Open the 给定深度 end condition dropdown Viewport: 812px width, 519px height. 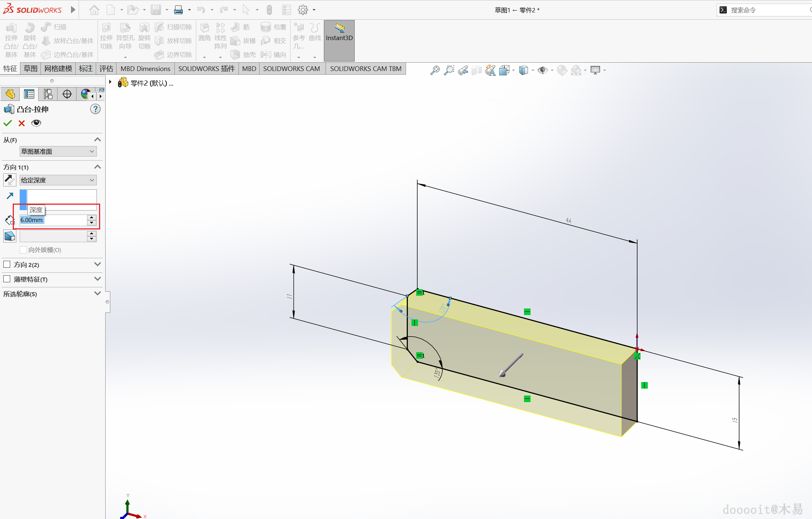point(58,180)
